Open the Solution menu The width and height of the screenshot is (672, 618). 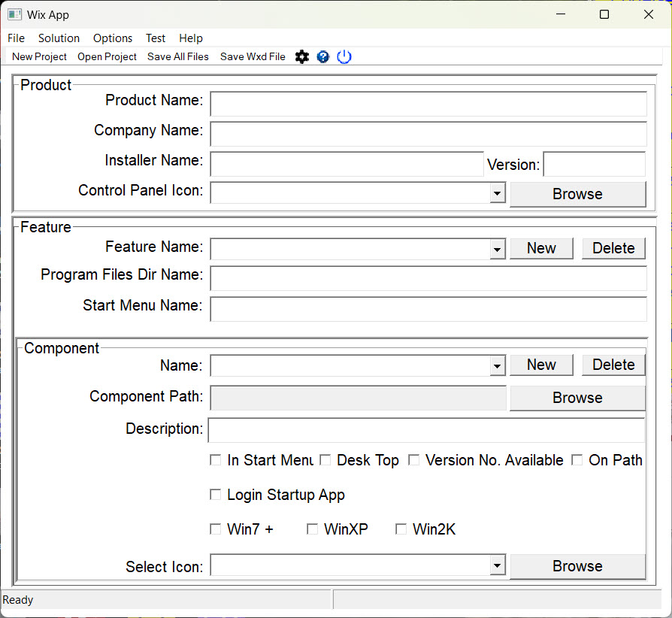tap(59, 38)
